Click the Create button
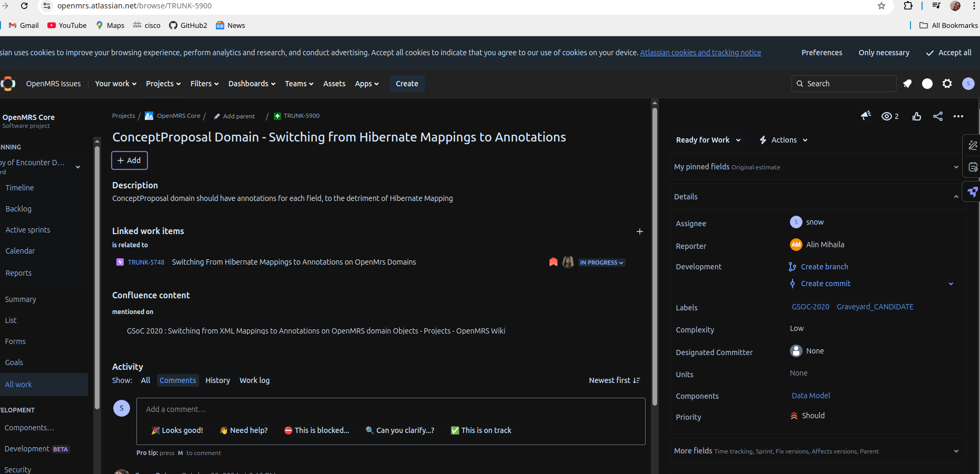 [x=407, y=84]
